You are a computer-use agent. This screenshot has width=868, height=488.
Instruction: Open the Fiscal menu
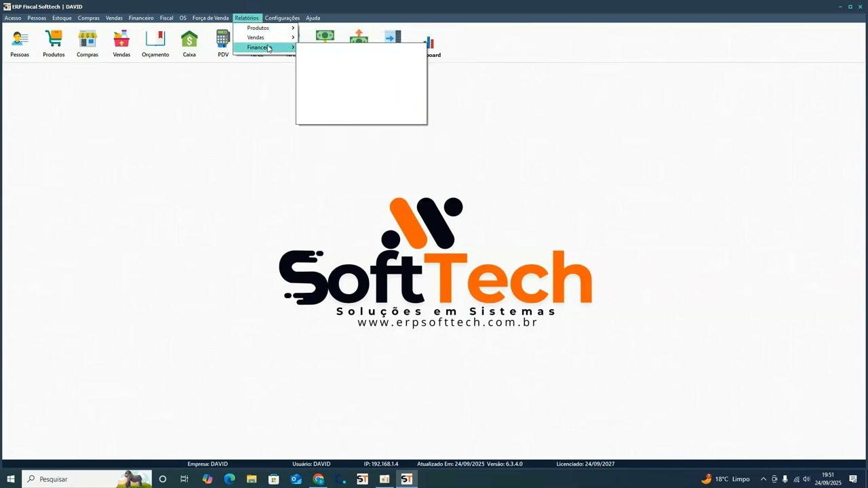pos(166,18)
